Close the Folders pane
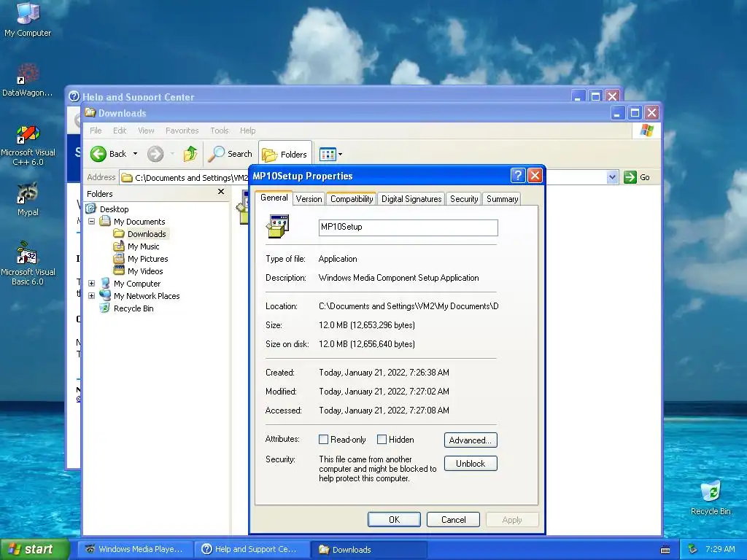747x560 pixels. [220, 192]
